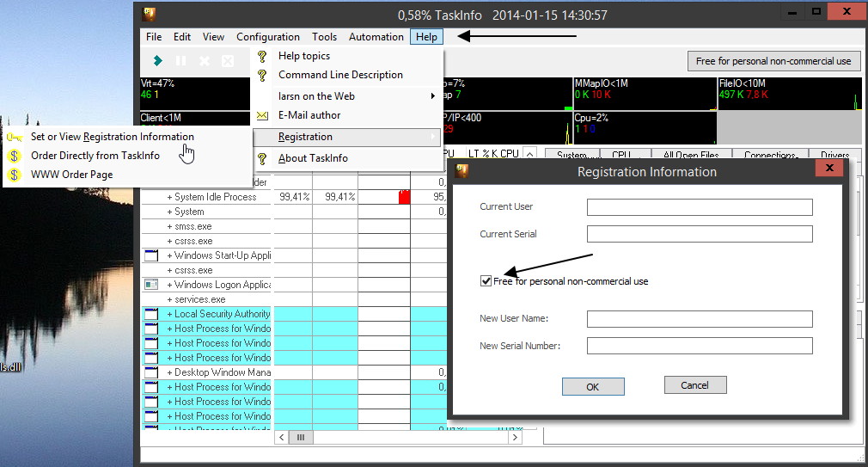Click the LT % K CPU column header
The image size is (868, 467).
(493, 153)
